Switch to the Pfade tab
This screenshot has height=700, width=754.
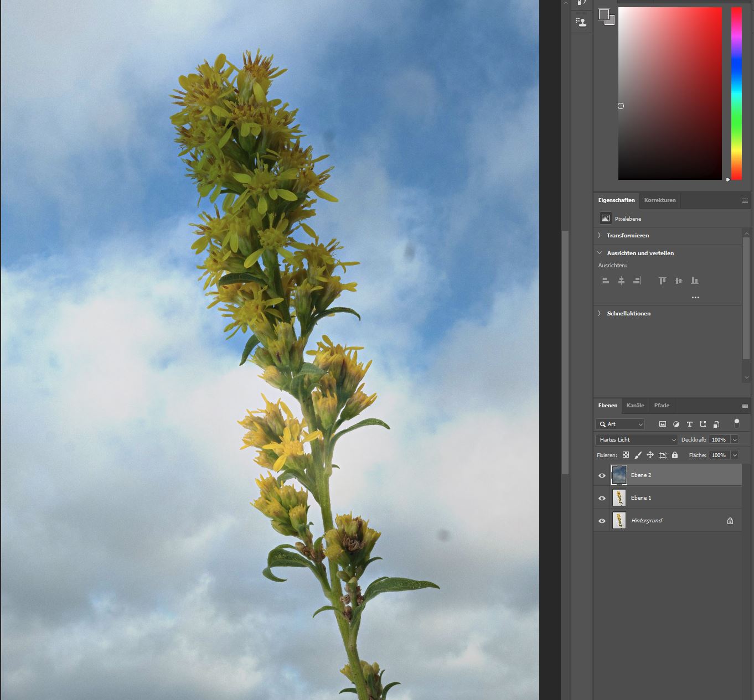click(662, 406)
